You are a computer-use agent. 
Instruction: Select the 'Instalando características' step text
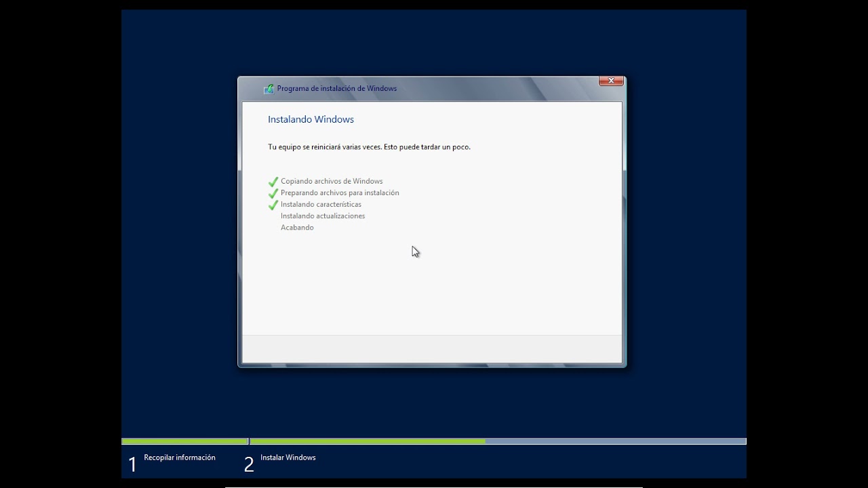(321, 204)
